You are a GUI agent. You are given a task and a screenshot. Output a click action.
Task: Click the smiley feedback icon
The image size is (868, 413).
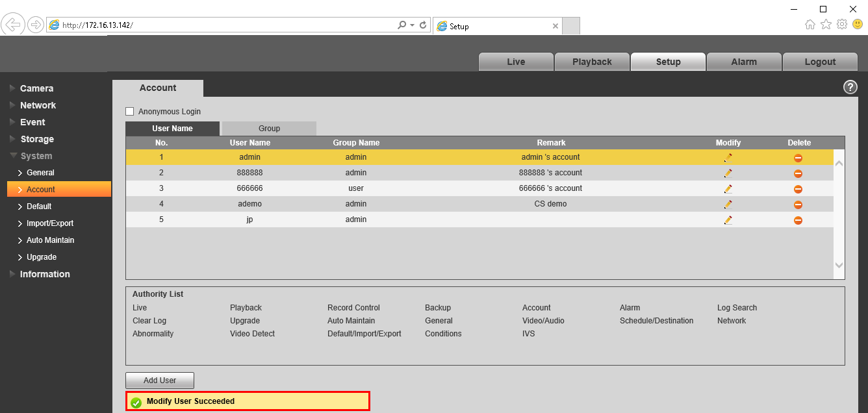point(858,24)
